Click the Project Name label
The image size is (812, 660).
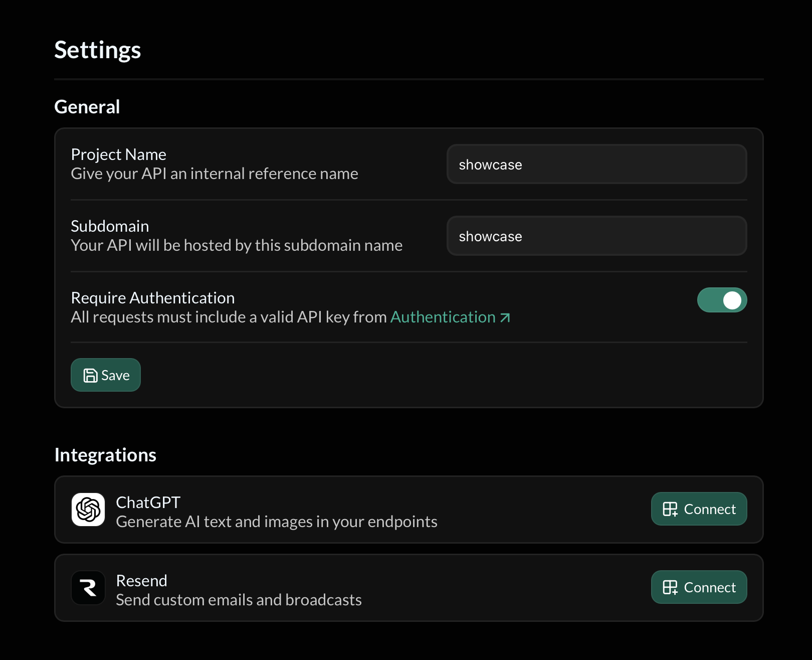point(119,154)
